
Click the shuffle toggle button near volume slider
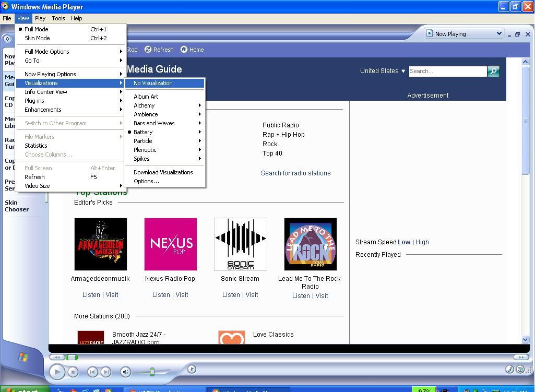point(192,369)
